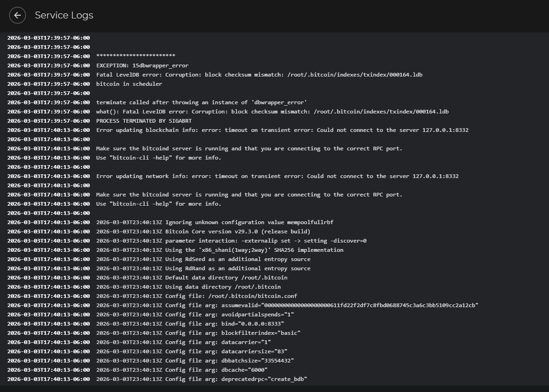Click the SHA256 implementation log line
This screenshot has height=392, width=549.
[220, 250]
